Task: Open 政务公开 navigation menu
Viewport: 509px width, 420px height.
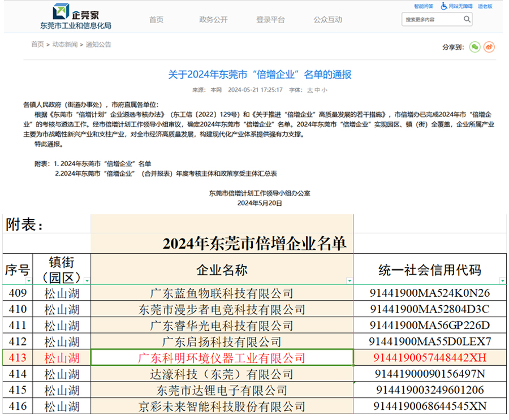Action: tap(213, 20)
